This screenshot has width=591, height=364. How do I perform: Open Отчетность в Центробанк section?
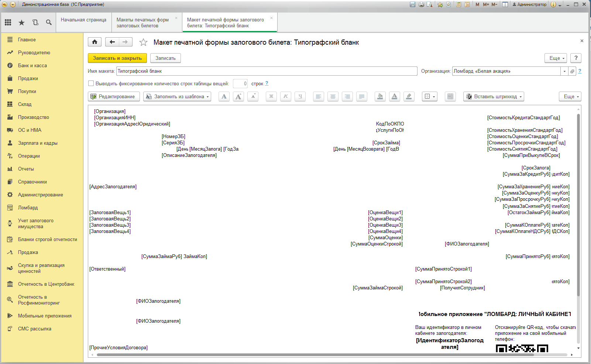tap(42, 284)
